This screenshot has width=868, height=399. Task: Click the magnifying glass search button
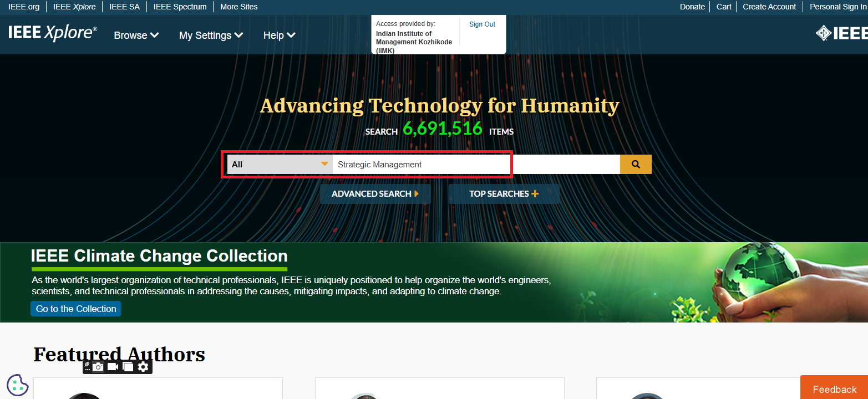pos(636,165)
